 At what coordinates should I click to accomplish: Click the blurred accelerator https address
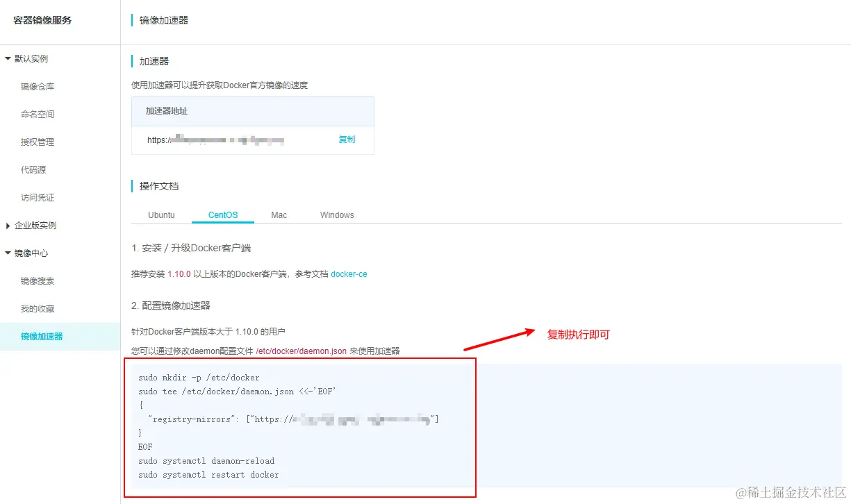(x=216, y=140)
